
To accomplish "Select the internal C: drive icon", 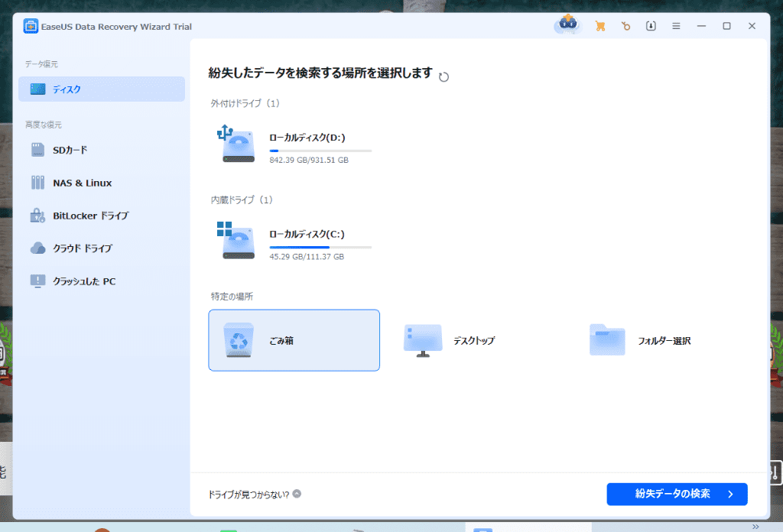I will click(236, 241).
